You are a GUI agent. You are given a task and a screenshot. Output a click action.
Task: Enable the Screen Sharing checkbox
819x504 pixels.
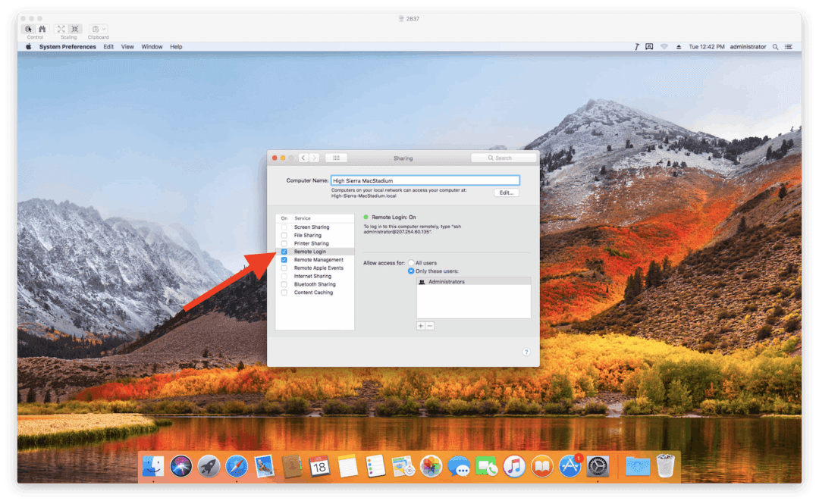[x=283, y=227]
